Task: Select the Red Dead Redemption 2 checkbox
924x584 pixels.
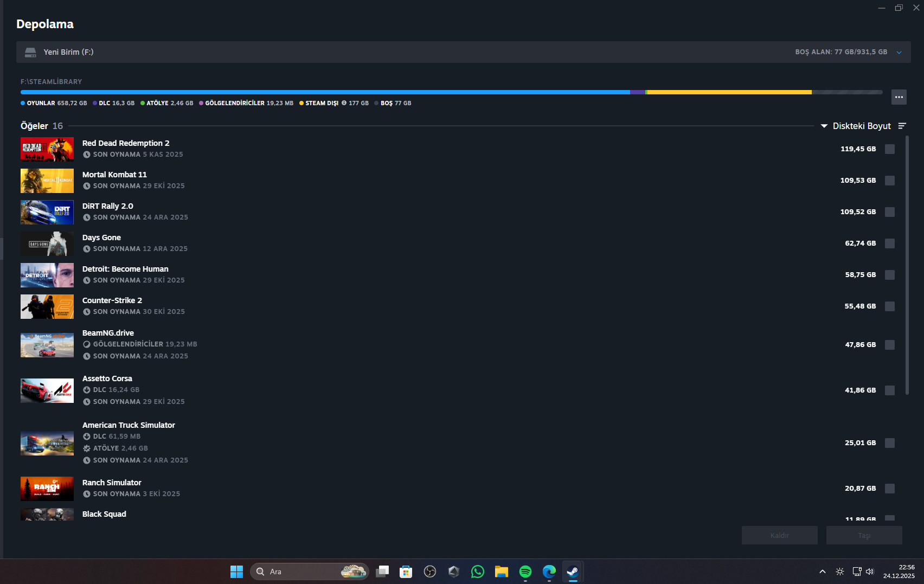Action: [x=890, y=149]
